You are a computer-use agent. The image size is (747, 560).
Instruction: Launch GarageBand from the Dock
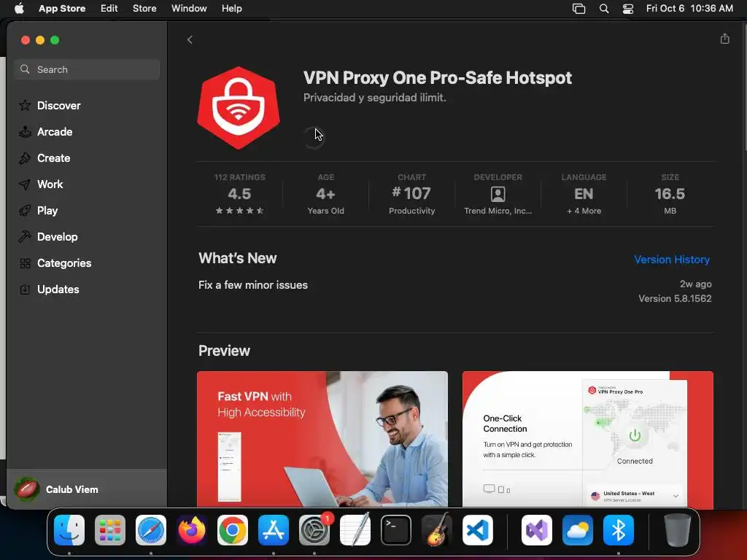coord(437,530)
